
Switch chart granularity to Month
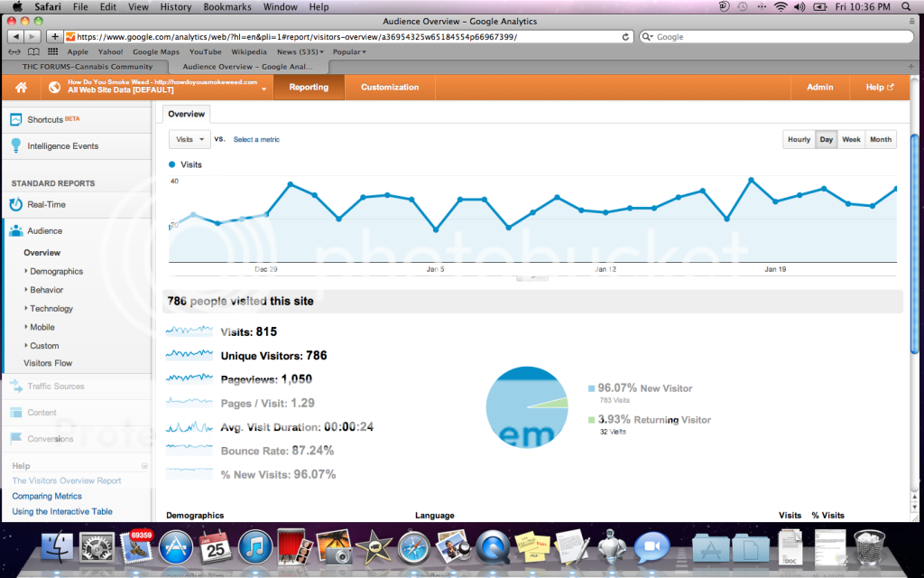pyautogui.click(x=881, y=140)
